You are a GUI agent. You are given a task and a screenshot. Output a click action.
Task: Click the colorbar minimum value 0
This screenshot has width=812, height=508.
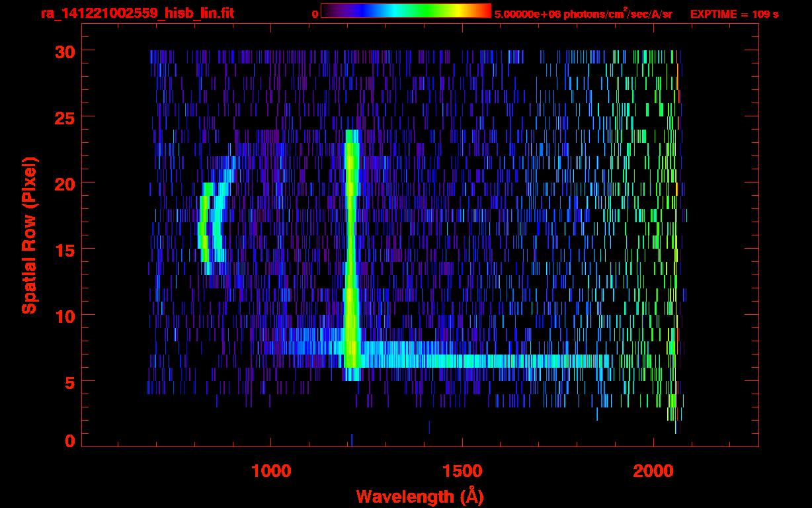[x=315, y=14]
